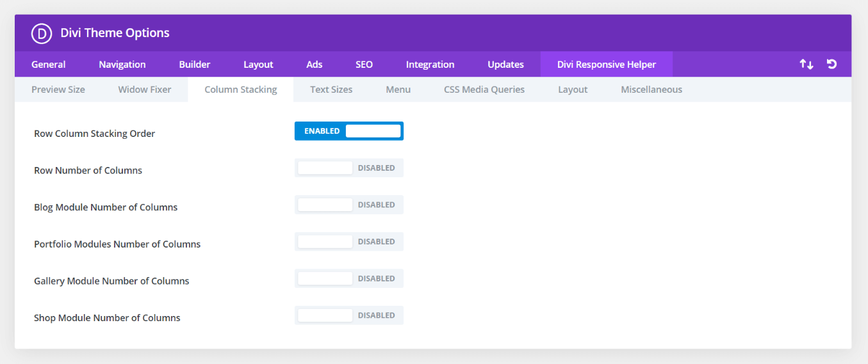The image size is (868, 364).
Task: Enable Portfolio Modules Number of Columns toggle
Action: pos(349,242)
